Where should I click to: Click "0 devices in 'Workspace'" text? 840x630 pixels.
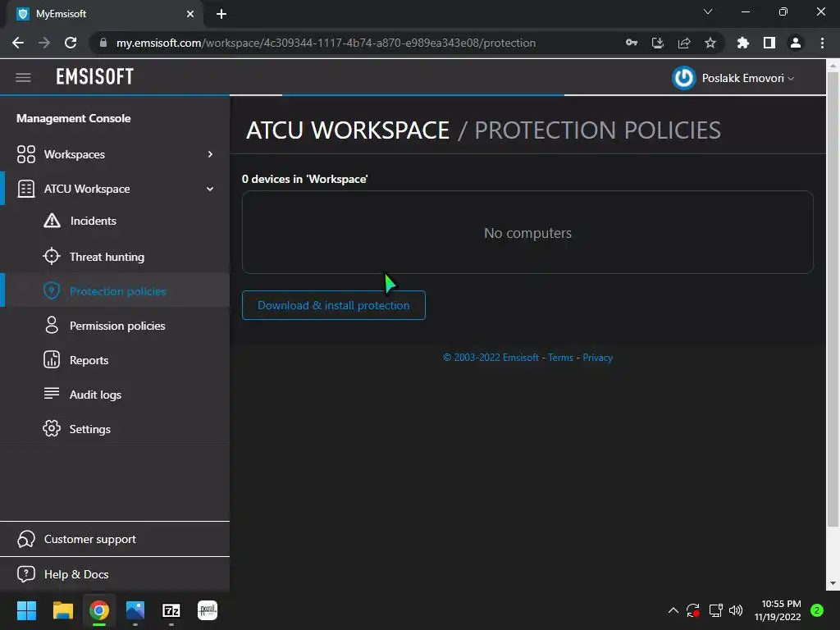coord(305,180)
